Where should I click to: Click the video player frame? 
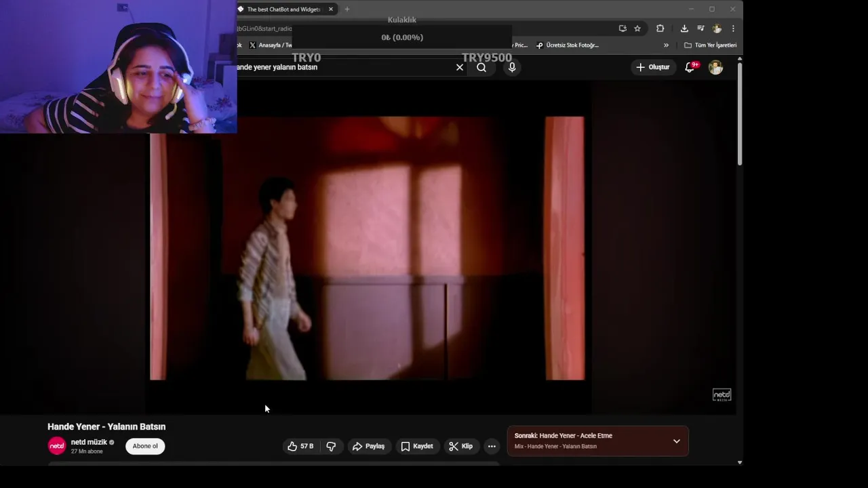(x=367, y=248)
